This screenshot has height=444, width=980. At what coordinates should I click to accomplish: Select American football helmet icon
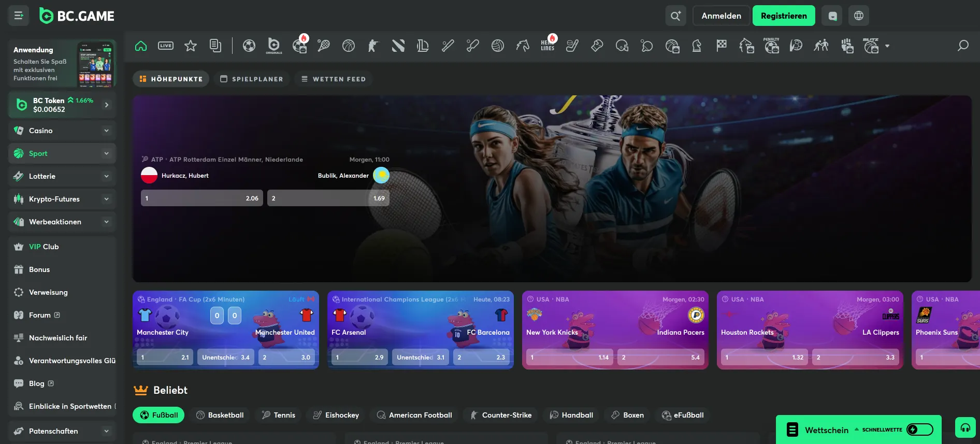tap(622, 46)
